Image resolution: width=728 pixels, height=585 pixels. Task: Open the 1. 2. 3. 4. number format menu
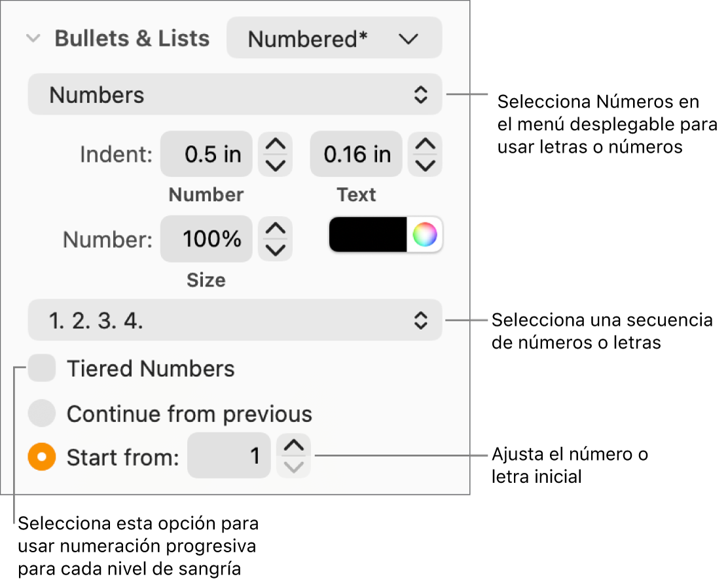(234, 320)
